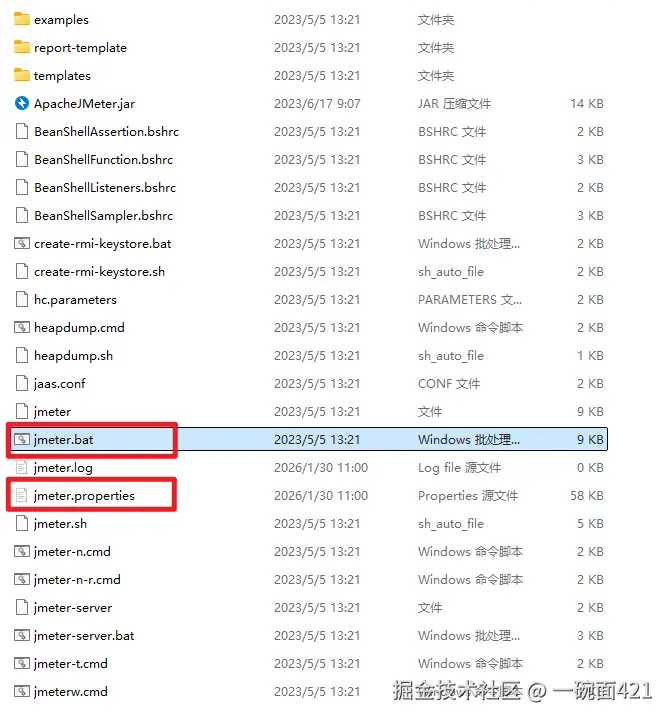Screen dimensions: 672x722
Task: Select the heapdump.cmd file name
Action: 79,328
